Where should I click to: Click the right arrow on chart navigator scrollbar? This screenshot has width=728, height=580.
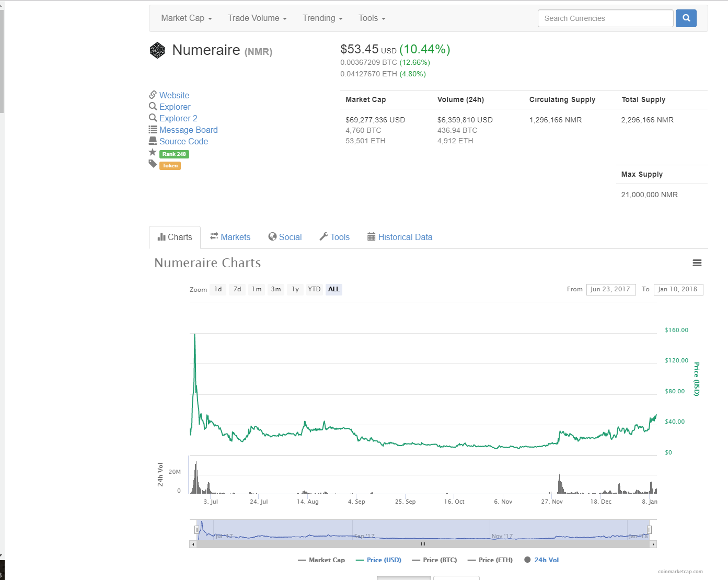653,544
